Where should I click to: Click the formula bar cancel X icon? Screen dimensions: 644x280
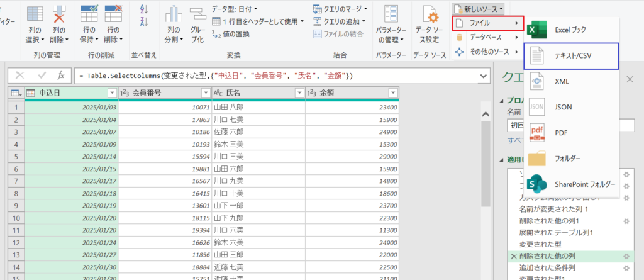point(19,76)
